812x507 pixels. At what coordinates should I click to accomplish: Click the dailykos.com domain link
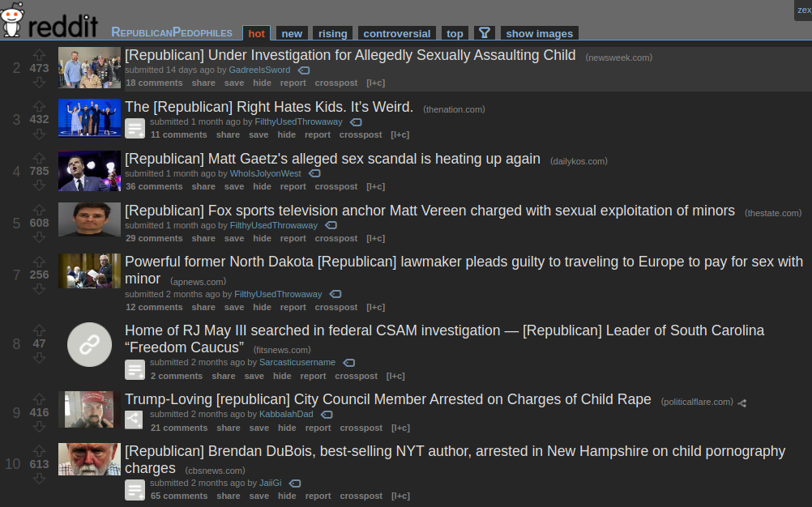click(579, 161)
